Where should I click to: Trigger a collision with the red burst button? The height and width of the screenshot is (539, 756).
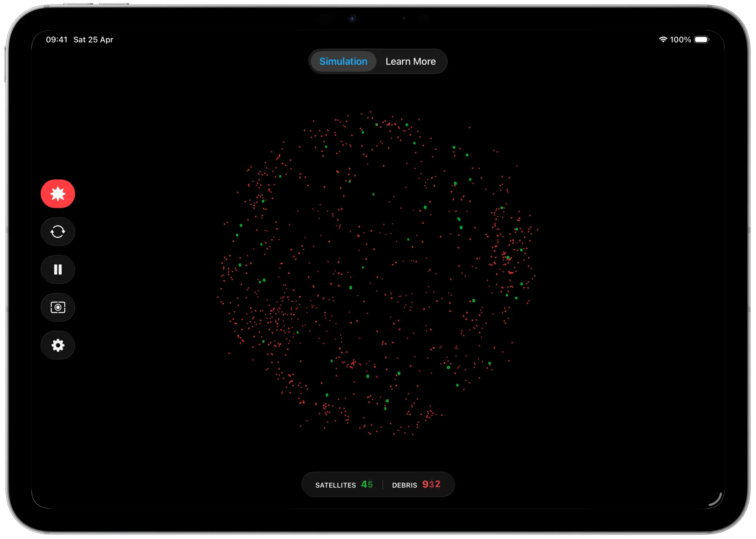(x=58, y=194)
